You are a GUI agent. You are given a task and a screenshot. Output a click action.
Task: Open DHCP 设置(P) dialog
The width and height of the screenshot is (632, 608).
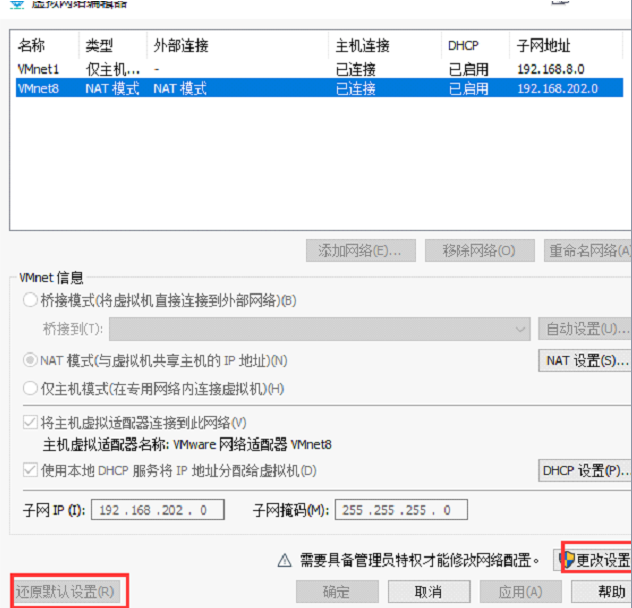pos(585,470)
